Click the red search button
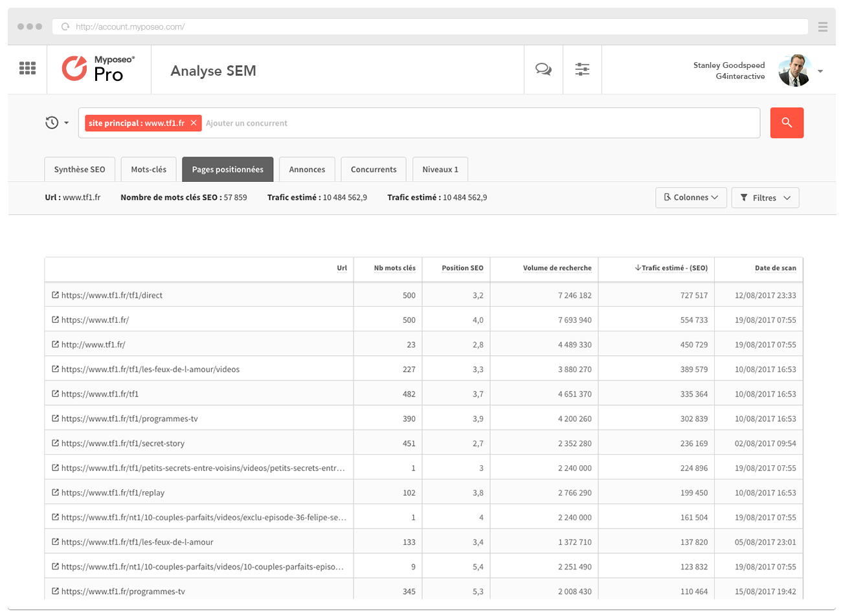The height and width of the screenshot is (616, 843). pos(787,122)
